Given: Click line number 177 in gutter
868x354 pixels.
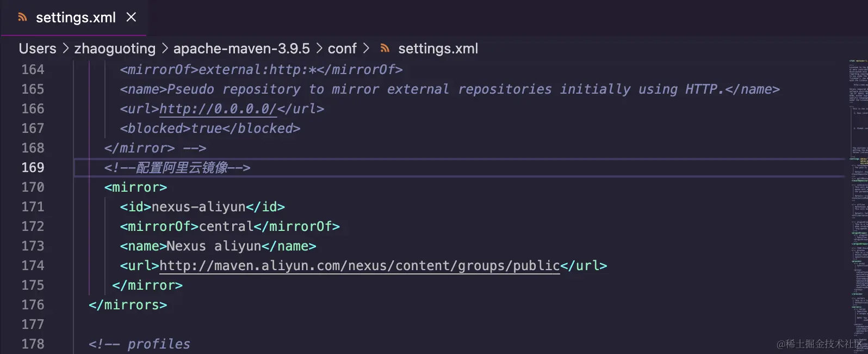Looking at the screenshot, I should click(33, 325).
